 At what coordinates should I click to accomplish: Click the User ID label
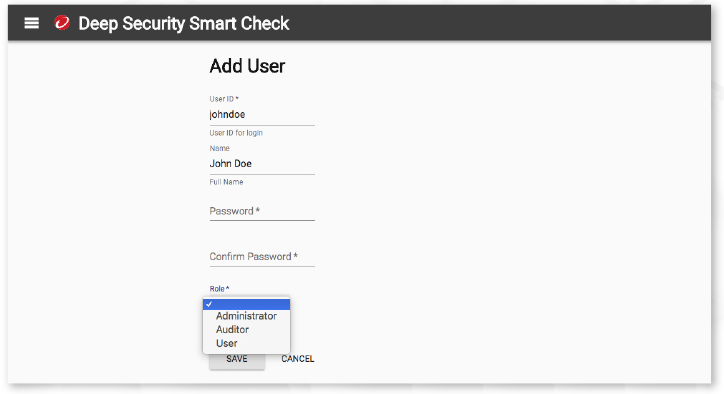[x=224, y=99]
